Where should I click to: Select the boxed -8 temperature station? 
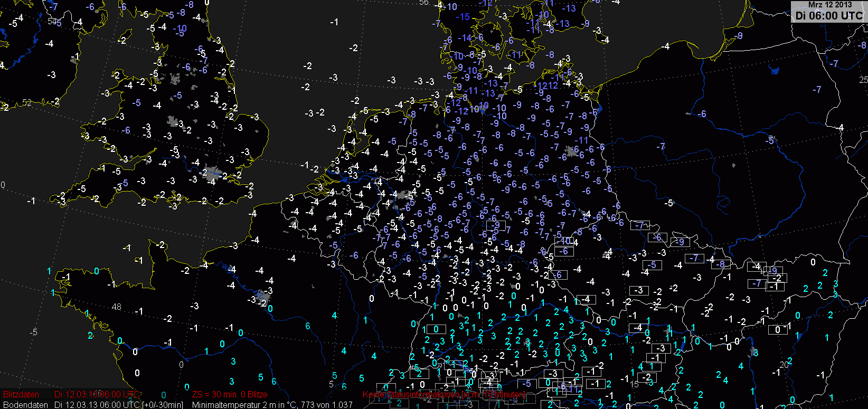coord(721,264)
